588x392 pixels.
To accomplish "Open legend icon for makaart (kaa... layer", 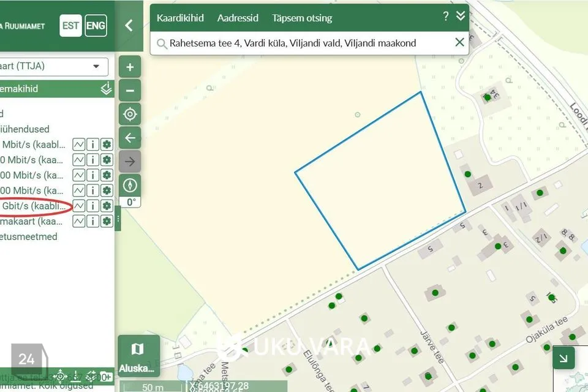I will pos(79,221).
